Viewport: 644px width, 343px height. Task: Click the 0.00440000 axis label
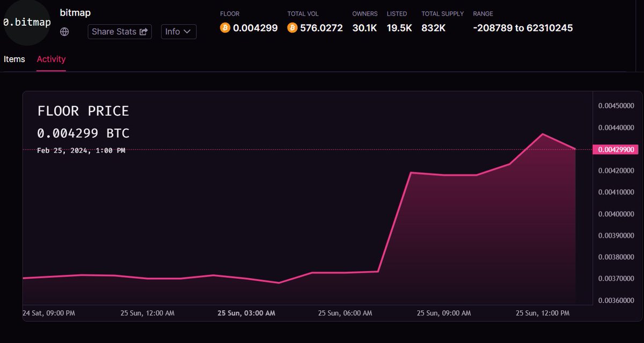[616, 128]
